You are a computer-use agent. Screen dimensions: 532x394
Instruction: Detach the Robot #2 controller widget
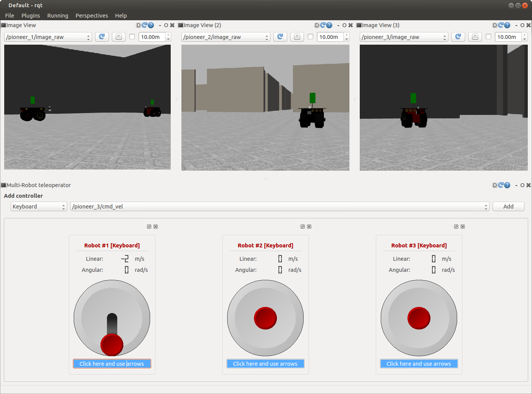click(302, 227)
